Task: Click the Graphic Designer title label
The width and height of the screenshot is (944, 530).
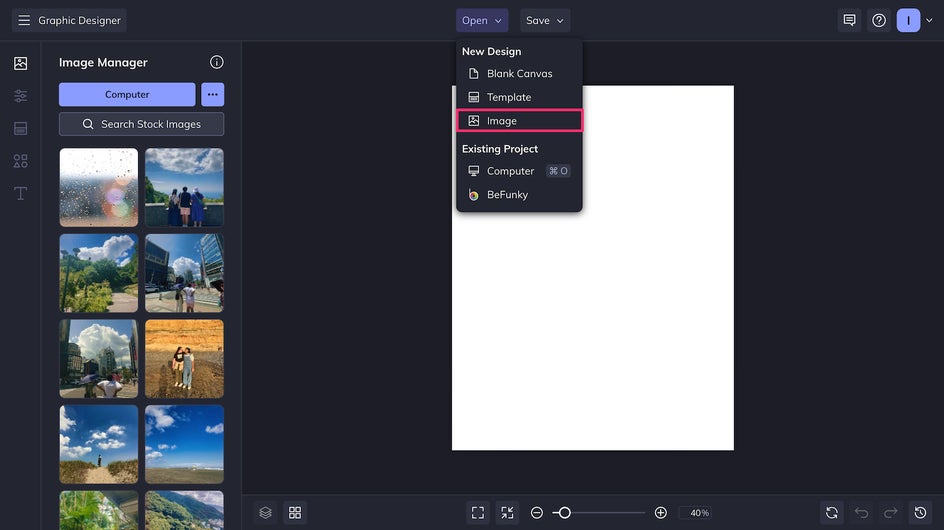Action: click(x=79, y=20)
